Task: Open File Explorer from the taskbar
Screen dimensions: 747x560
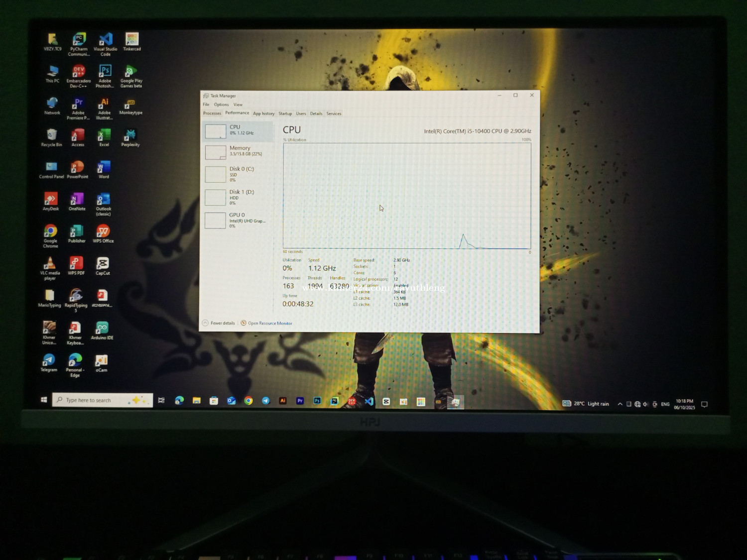Action: pos(197,400)
